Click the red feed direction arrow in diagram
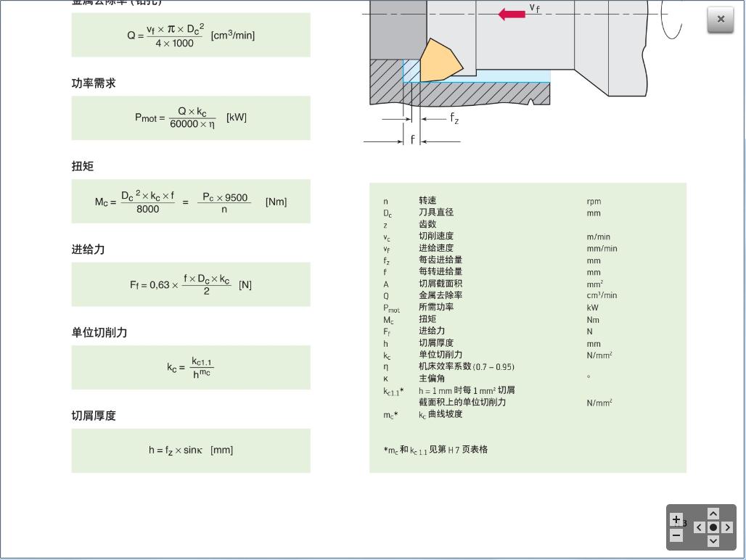 coord(512,14)
